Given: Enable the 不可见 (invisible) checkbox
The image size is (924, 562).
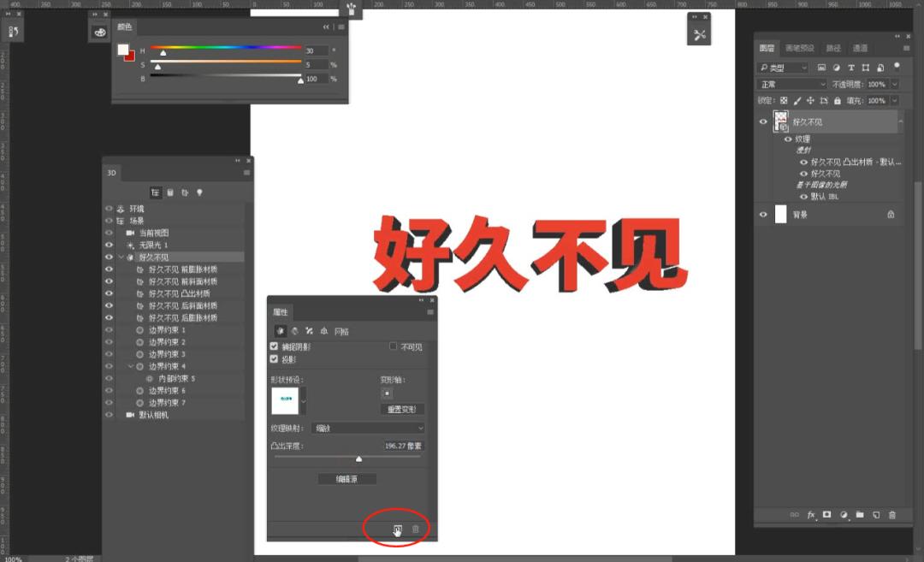Looking at the screenshot, I should [394, 346].
